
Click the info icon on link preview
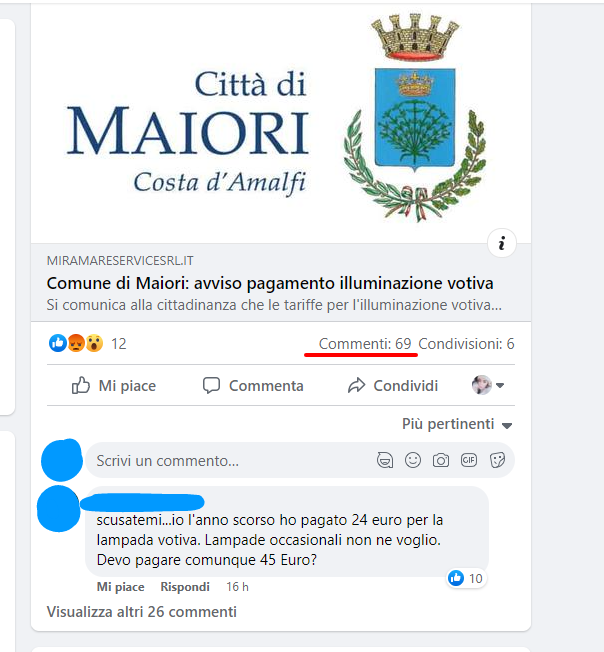coord(502,243)
